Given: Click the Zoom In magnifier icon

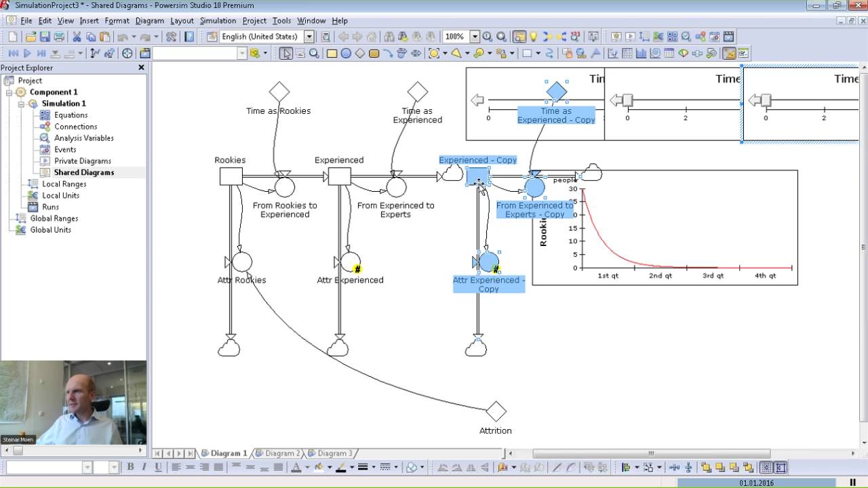Looking at the screenshot, I should point(488,37).
